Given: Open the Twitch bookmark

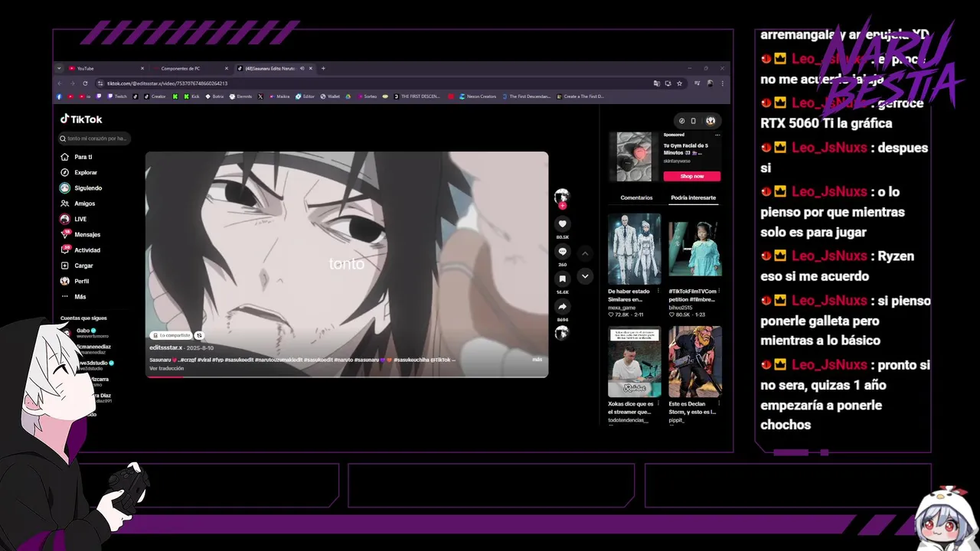Looking at the screenshot, I should click(x=117, y=96).
